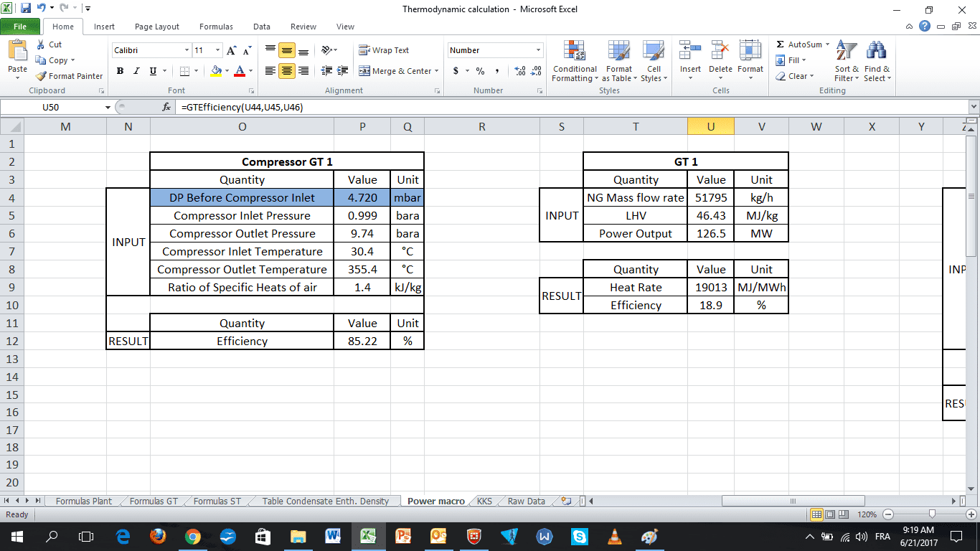
Task: Open the font name dropdown
Action: (187, 50)
